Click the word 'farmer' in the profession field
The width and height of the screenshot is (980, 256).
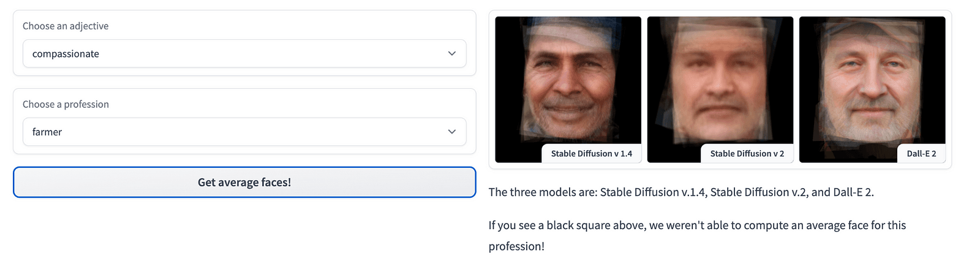47,132
